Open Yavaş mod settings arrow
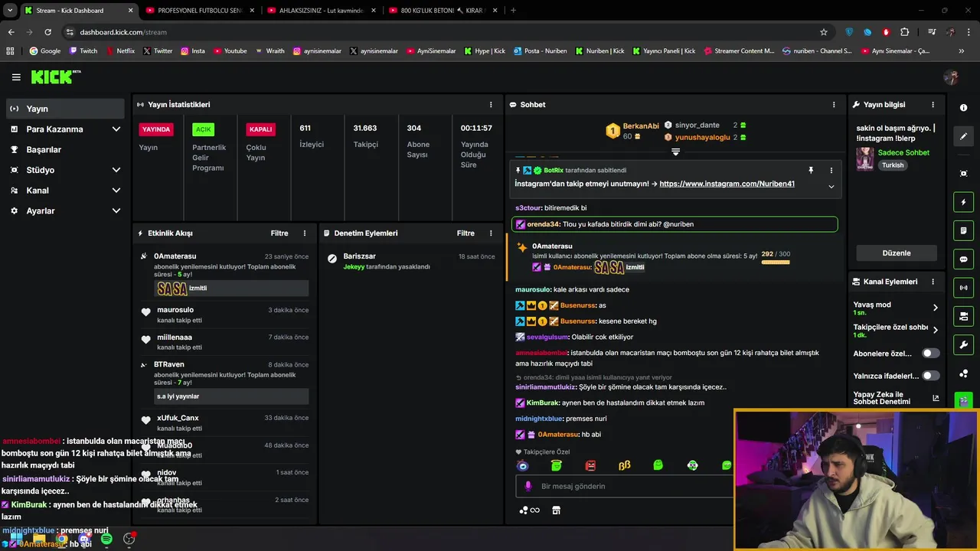This screenshot has width=980, height=551. coord(935,308)
